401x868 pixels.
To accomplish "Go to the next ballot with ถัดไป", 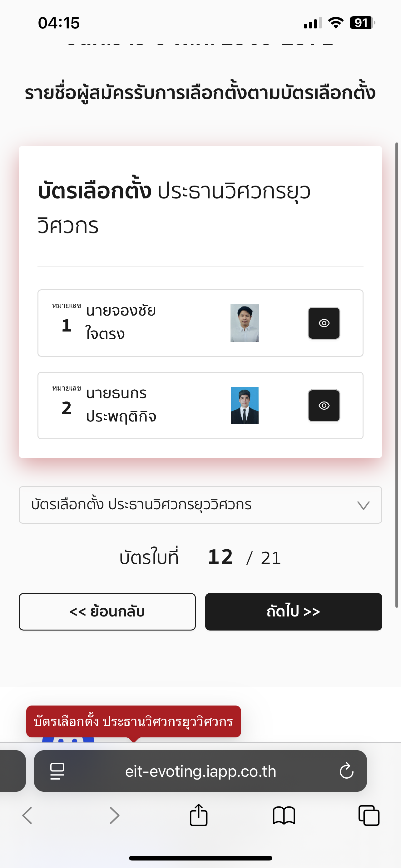I will click(294, 611).
